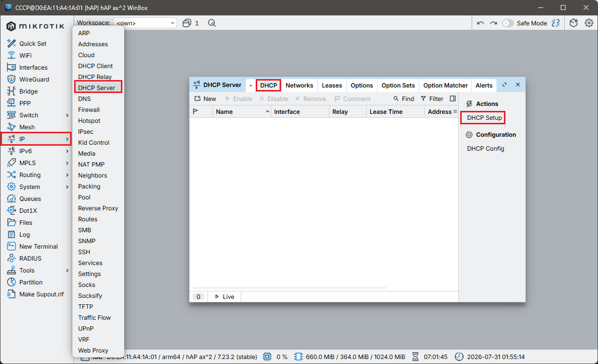Open the Log window
The width and height of the screenshot is (598, 364).
pyautogui.click(x=24, y=235)
